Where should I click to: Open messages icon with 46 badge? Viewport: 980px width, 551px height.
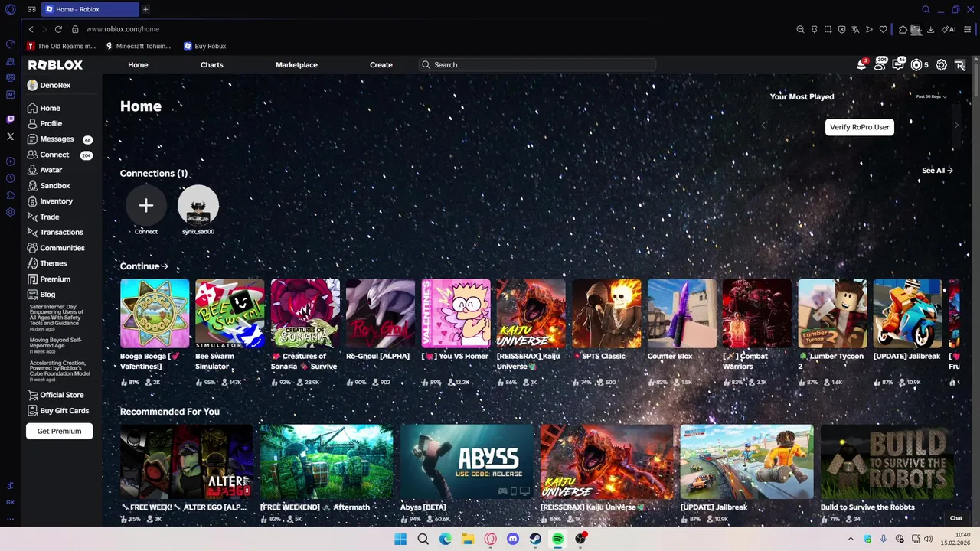[898, 65]
